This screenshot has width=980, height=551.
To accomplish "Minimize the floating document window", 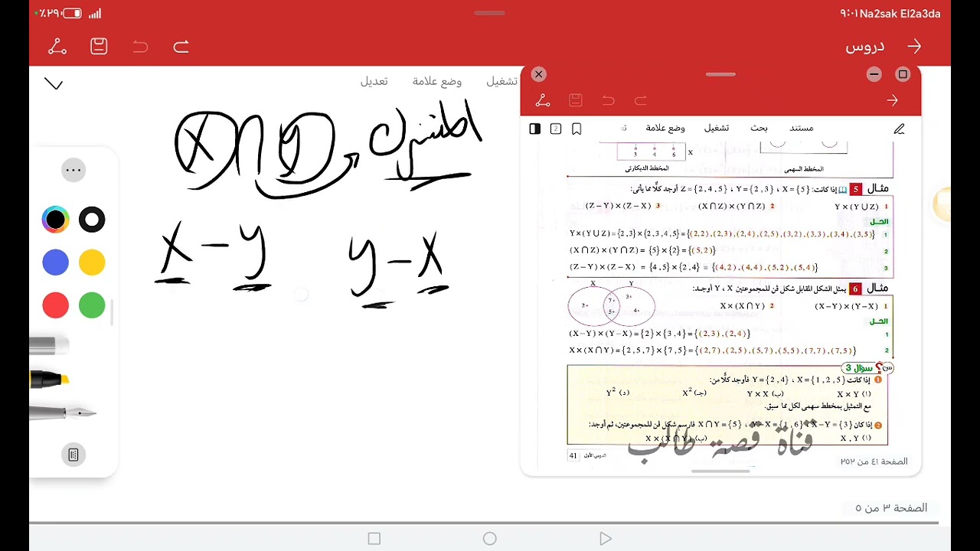I will [874, 74].
